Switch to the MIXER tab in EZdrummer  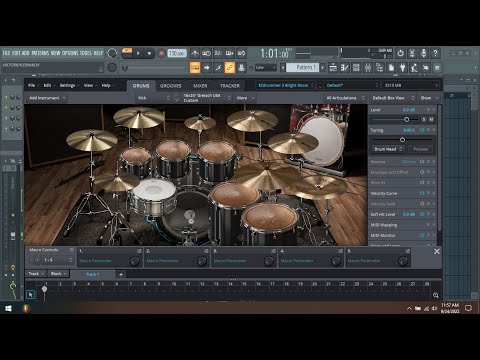tap(200, 86)
